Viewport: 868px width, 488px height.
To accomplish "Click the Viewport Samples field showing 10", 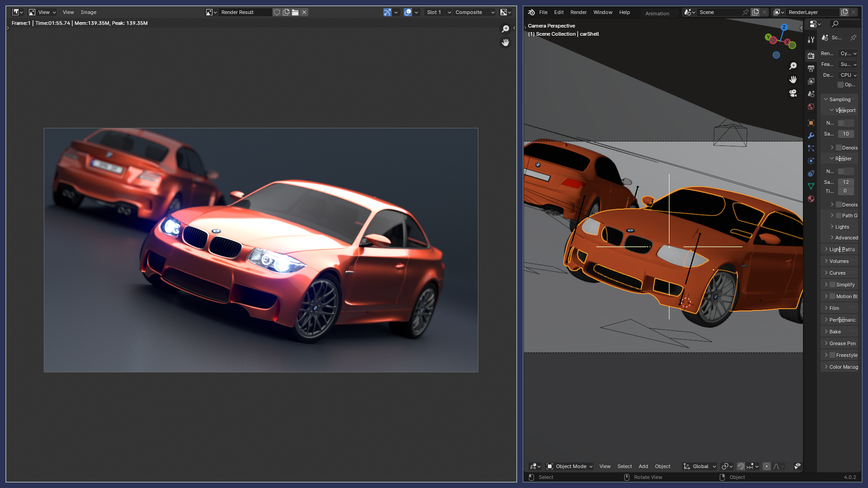I will click(846, 134).
